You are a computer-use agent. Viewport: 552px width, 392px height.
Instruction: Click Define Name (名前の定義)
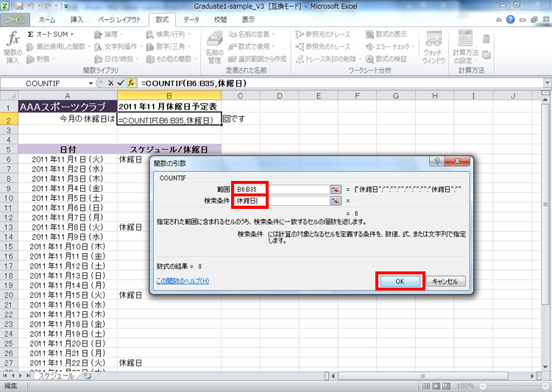pos(252,35)
